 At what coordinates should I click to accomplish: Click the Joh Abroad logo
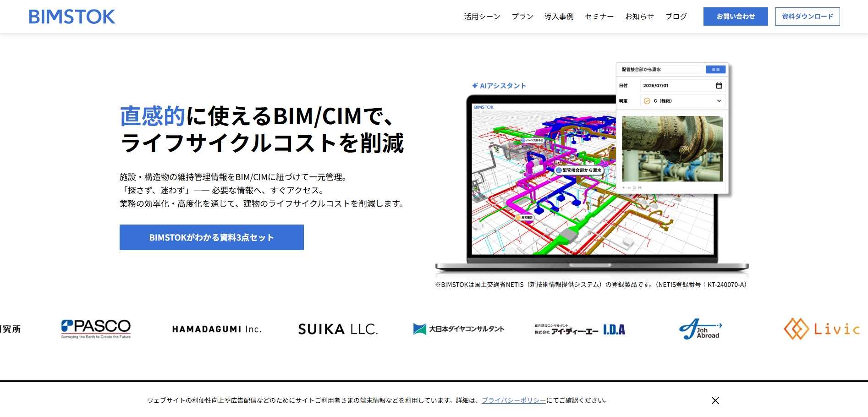coord(701,329)
